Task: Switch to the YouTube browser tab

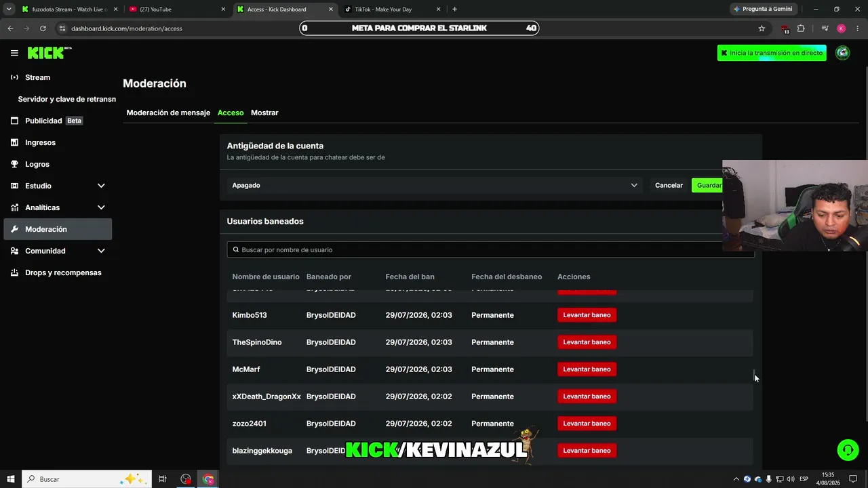Action: [176, 9]
